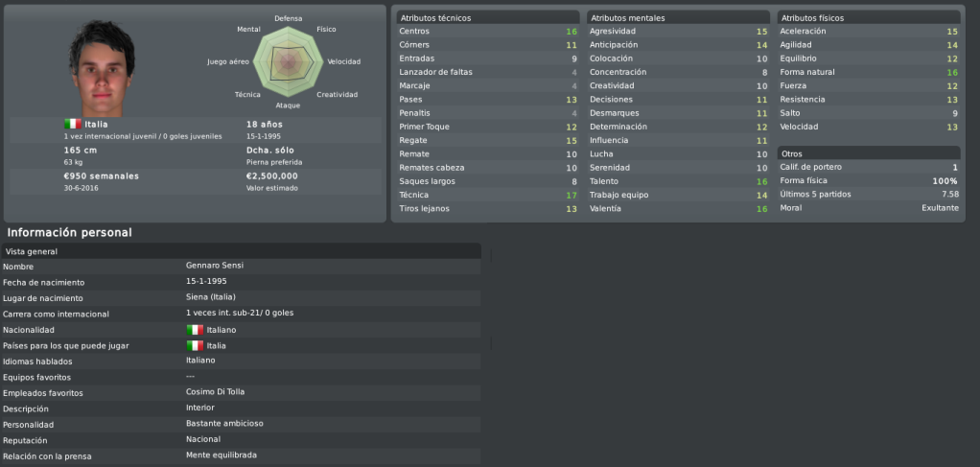Click the Forma natural attribute row

tap(869, 72)
